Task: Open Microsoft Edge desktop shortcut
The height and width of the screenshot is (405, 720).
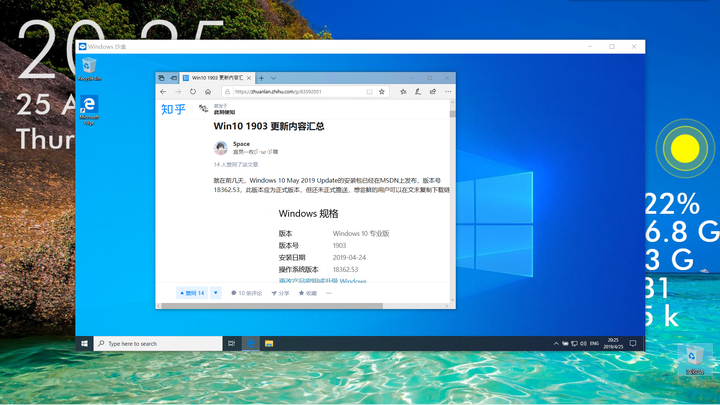Action: (89, 110)
